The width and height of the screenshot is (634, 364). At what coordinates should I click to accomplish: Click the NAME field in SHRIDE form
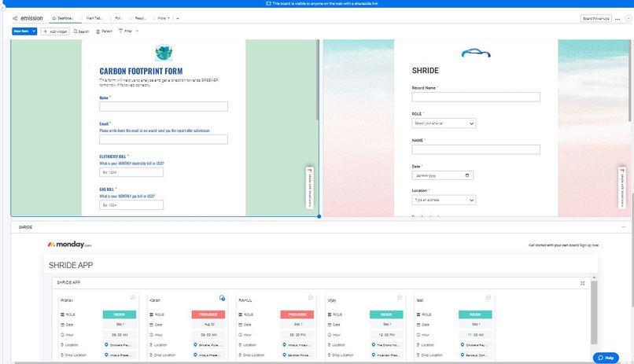point(476,149)
